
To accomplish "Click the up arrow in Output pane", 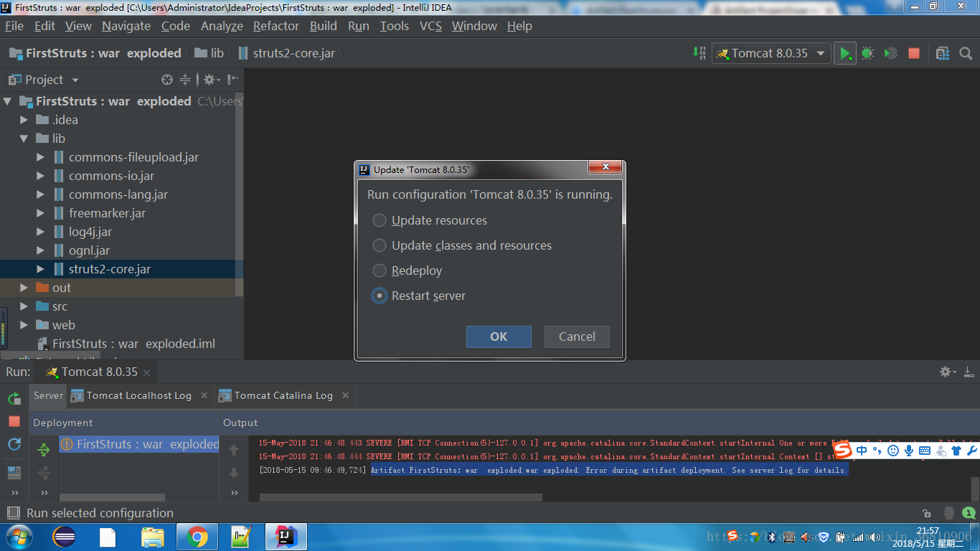I will [x=234, y=450].
